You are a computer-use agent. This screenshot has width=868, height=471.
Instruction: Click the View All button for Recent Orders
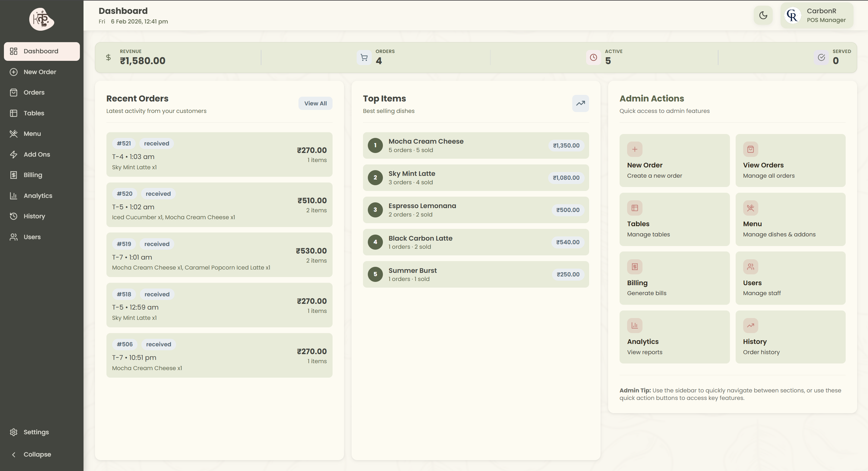pos(315,103)
